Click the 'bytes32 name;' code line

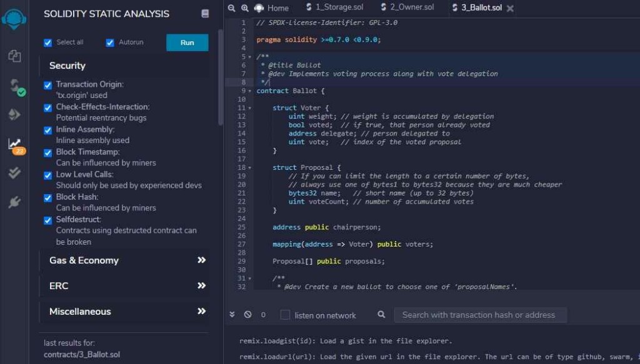click(381, 193)
